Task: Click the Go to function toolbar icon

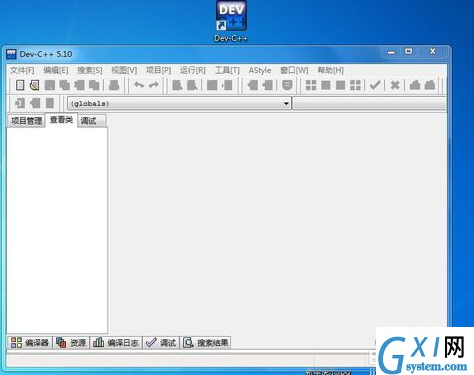Action: [212, 85]
